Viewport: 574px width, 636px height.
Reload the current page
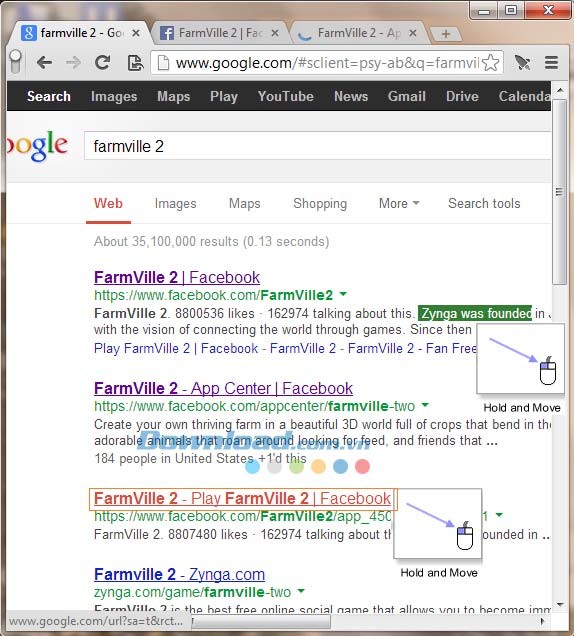[103, 63]
